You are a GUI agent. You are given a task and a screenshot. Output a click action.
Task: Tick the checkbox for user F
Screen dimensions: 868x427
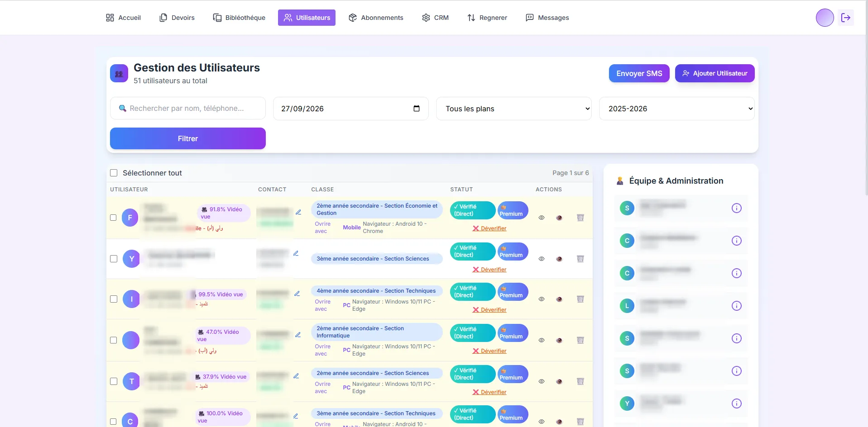(x=114, y=218)
